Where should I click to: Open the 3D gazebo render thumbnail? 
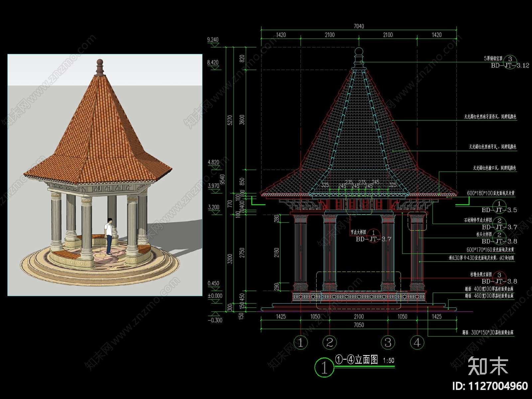[105, 175]
